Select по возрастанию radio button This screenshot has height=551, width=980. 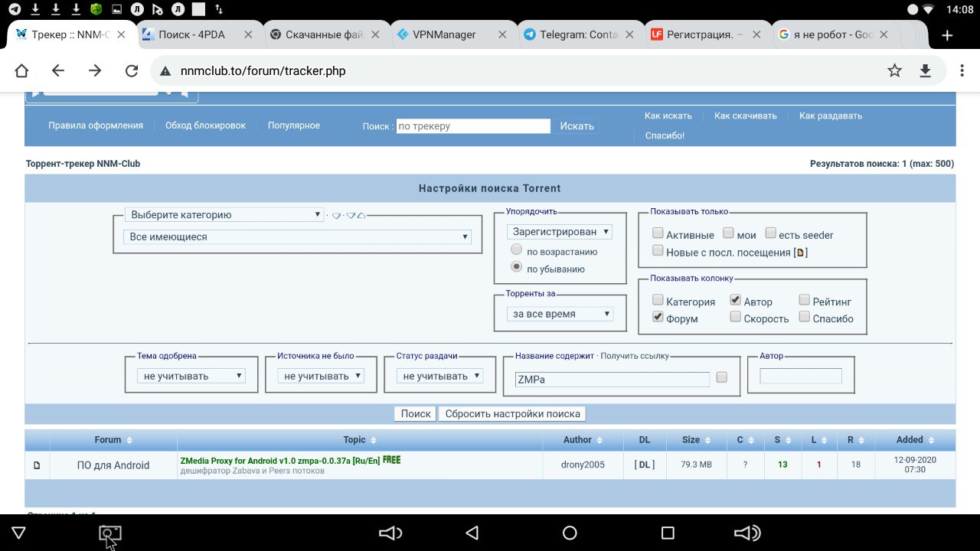517,250
